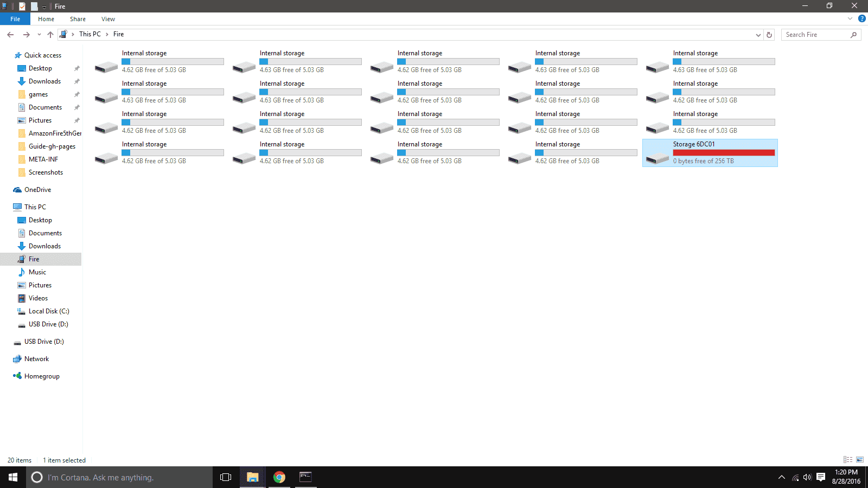Viewport: 868px width, 488px height.
Task: Open Documents under This PC
Action: coord(45,233)
